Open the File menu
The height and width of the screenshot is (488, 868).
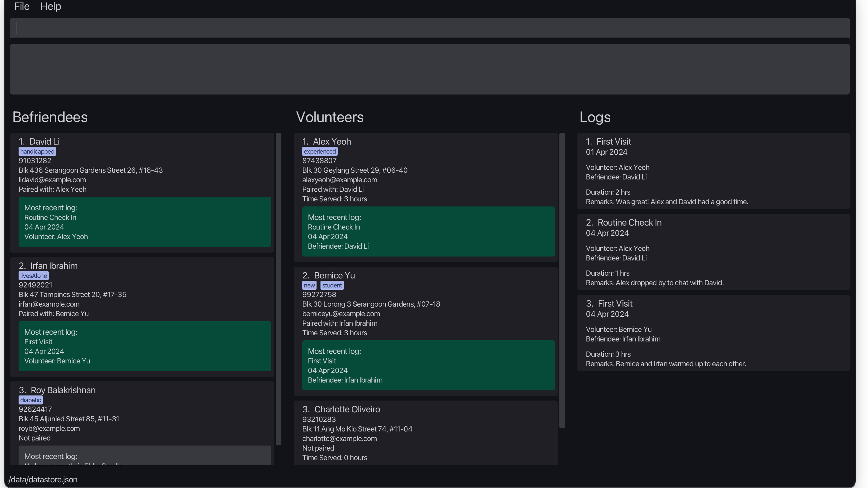pos(22,6)
